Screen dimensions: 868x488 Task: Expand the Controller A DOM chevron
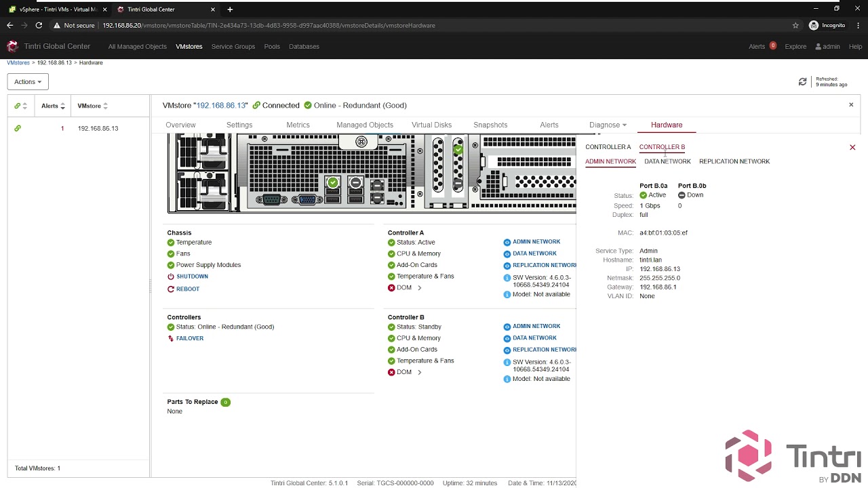419,288
